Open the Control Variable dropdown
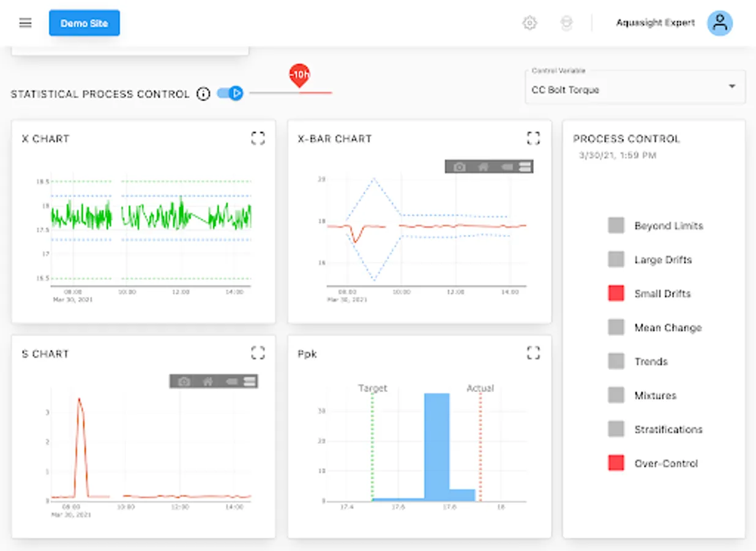 [x=635, y=87]
